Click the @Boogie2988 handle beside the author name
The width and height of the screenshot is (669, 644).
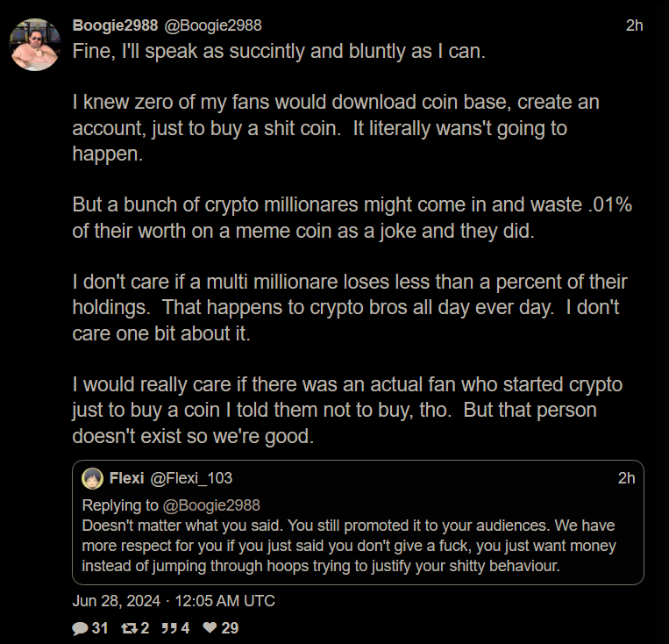pos(213,25)
